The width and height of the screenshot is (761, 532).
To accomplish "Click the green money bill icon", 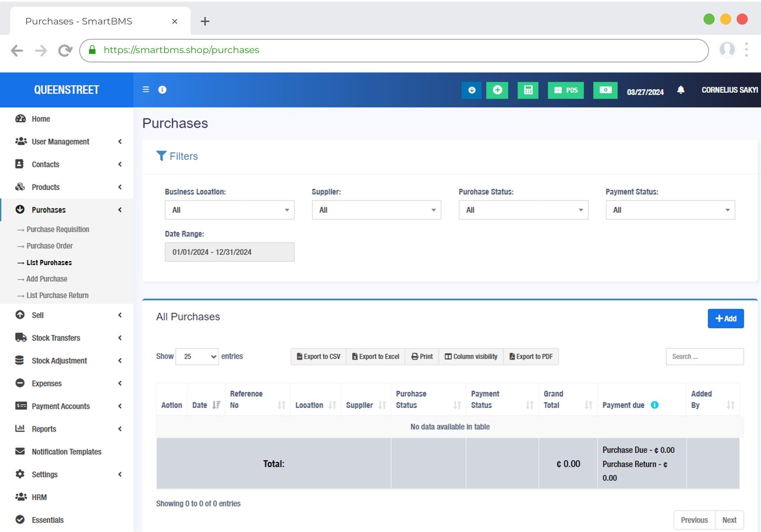I will pos(605,90).
